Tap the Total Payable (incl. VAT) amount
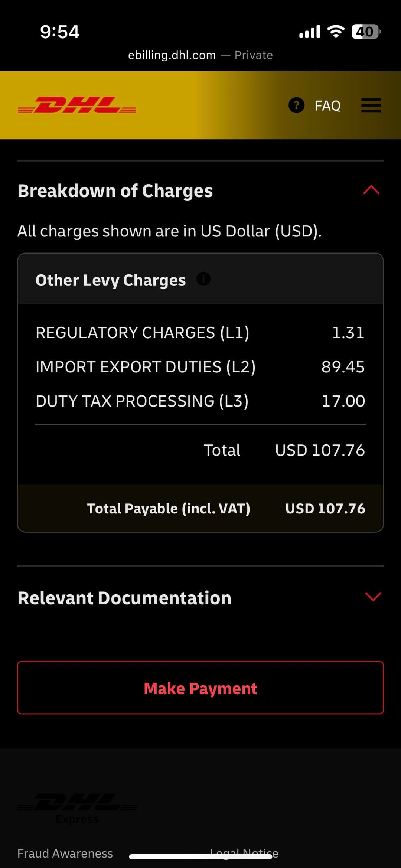 (x=325, y=509)
